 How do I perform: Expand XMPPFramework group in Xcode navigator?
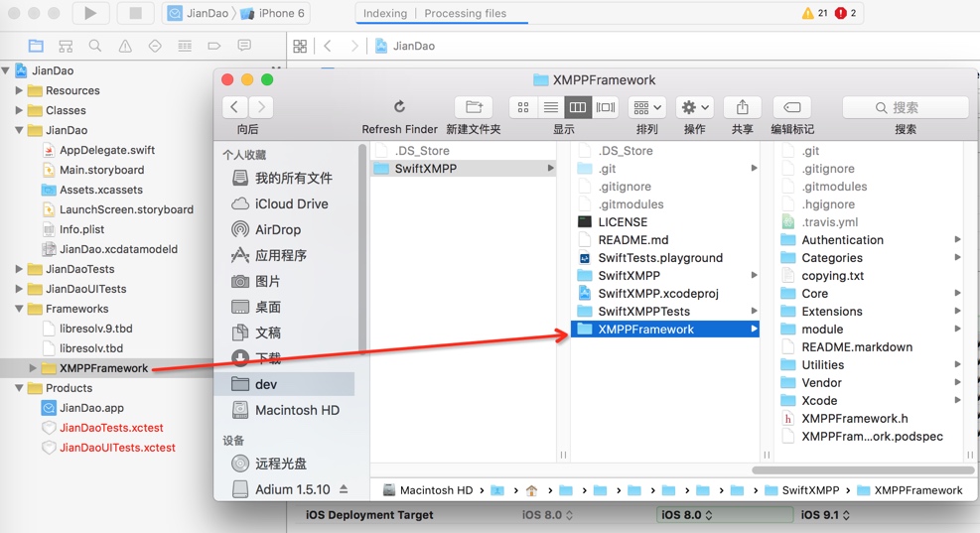[33, 368]
